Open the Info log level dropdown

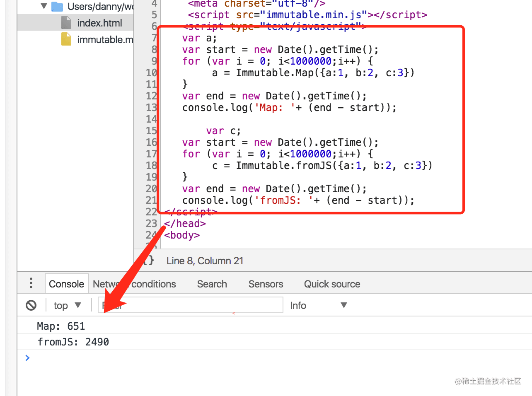318,306
